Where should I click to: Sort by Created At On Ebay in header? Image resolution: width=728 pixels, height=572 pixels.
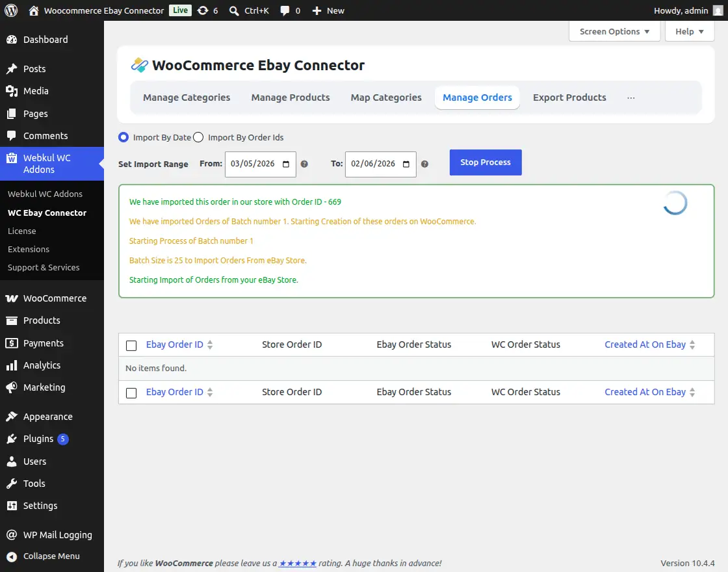[649, 344]
